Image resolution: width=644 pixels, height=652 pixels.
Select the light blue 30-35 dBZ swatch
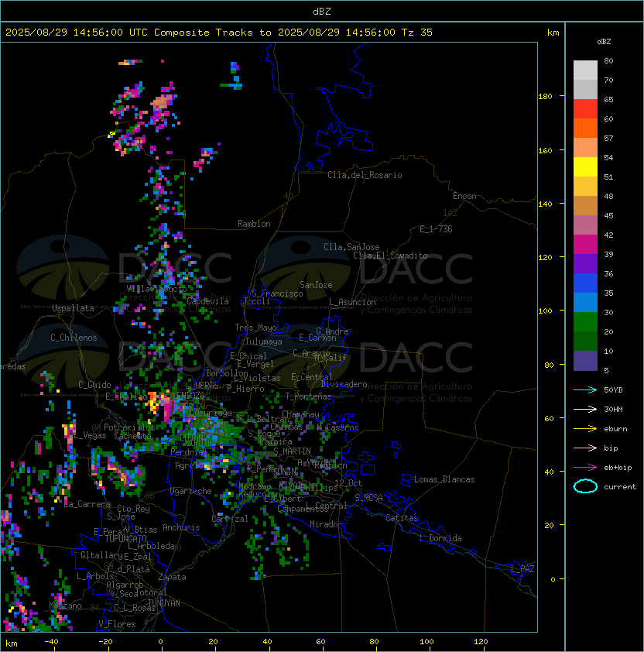[x=585, y=303]
